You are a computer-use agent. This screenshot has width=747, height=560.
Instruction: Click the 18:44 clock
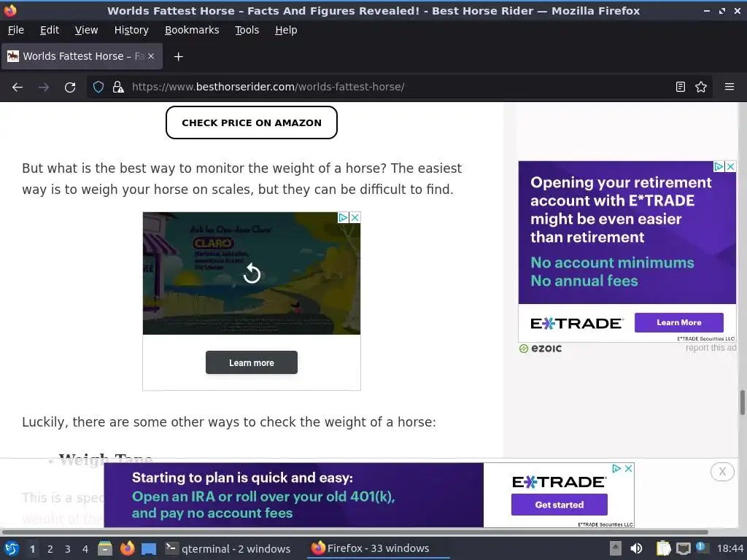click(729, 548)
